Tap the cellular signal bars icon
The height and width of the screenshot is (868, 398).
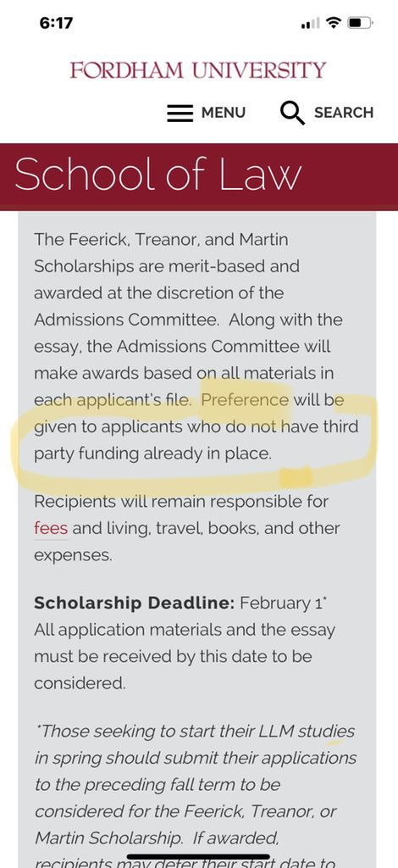click(x=311, y=24)
